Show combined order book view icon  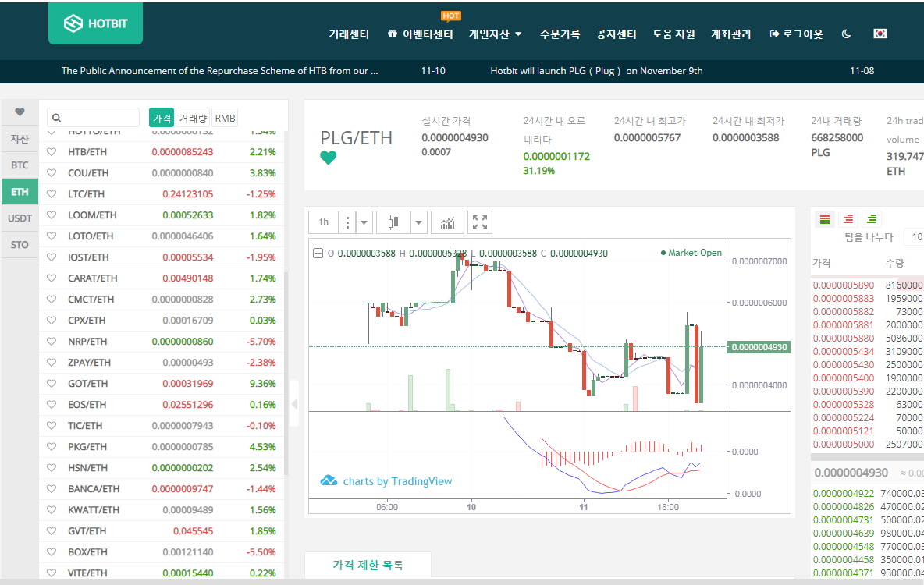824,219
